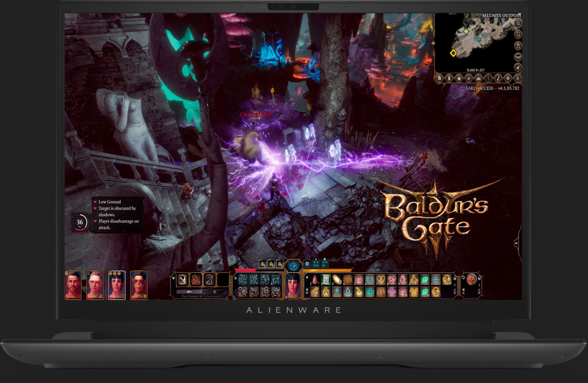588x383 pixels.
Task: Expand the hotbar with the plus button
Action: (307, 289)
